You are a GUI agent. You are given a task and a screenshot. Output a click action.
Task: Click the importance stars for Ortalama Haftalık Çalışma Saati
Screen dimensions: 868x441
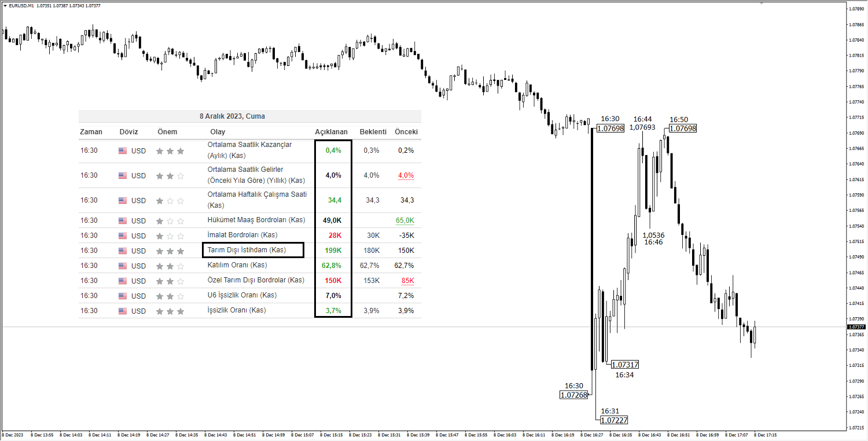click(170, 201)
